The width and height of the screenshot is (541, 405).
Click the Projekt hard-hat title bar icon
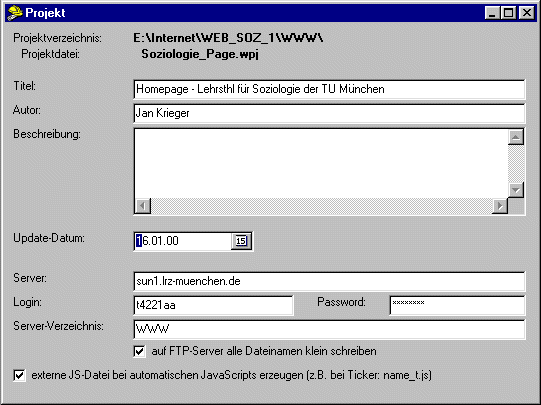[x=14, y=13]
